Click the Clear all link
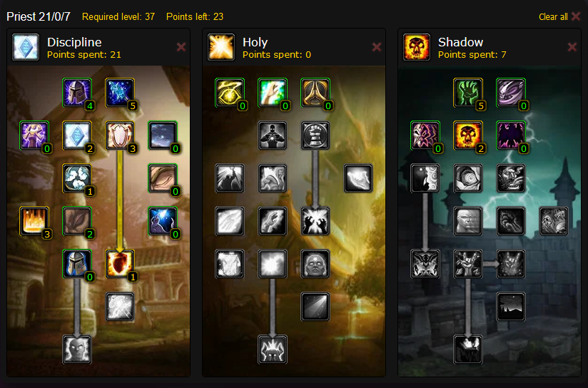 (x=559, y=17)
